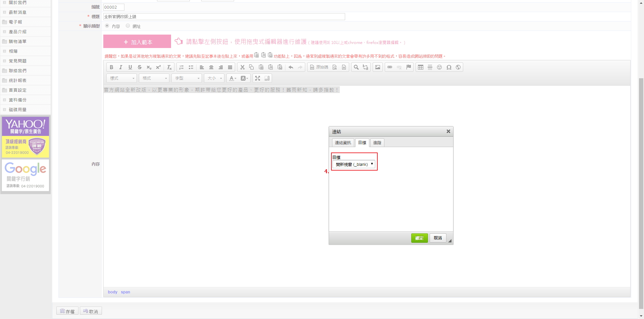The height and width of the screenshot is (319, 644).
Task: Switch to the 進階 tab in link dialog
Action: click(x=377, y=143)
